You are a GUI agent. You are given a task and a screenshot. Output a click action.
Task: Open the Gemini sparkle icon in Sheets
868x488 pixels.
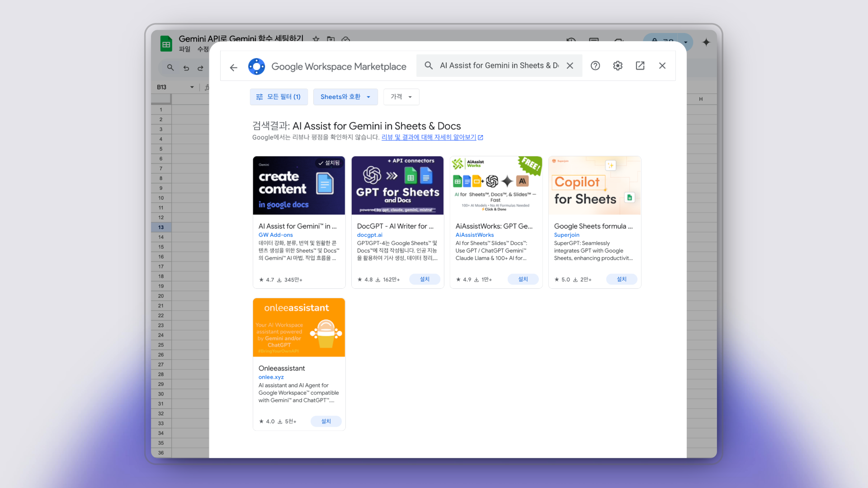pyautogui.click(x=706, y=42)
